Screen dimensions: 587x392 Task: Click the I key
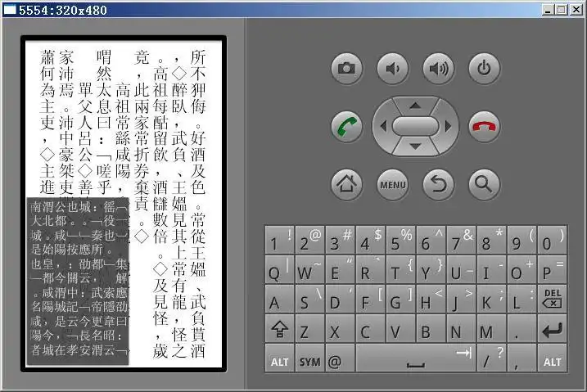pyautogui.click(x=492, y=270)
